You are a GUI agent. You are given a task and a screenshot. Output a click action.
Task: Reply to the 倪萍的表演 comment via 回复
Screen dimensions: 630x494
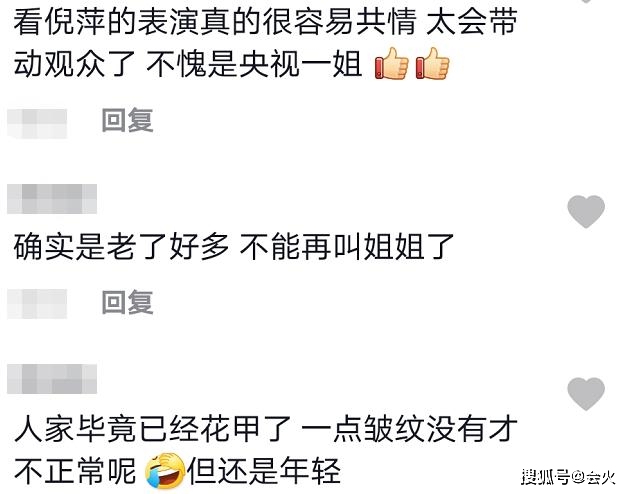click(127, 120)
